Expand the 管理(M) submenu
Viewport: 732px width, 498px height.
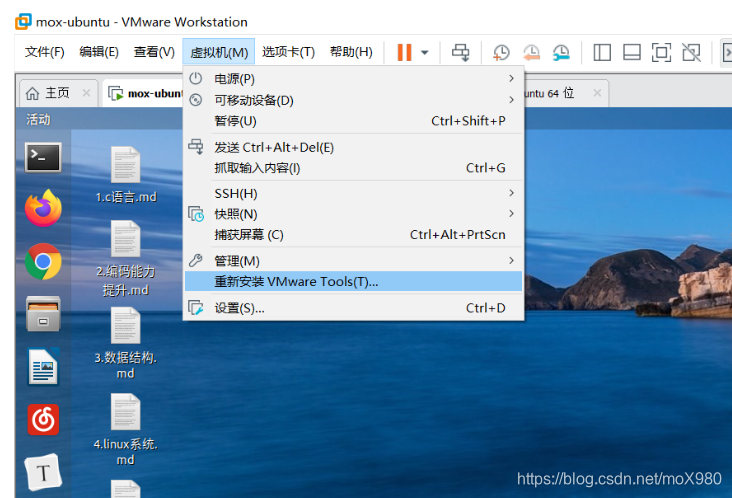(353, 261)
